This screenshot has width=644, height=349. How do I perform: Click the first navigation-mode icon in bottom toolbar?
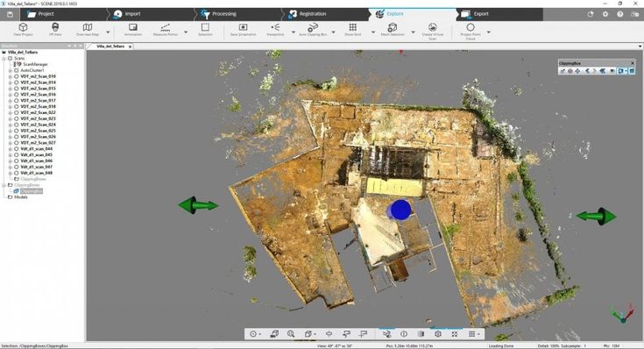pyautogui.click(x=253, y=334)
